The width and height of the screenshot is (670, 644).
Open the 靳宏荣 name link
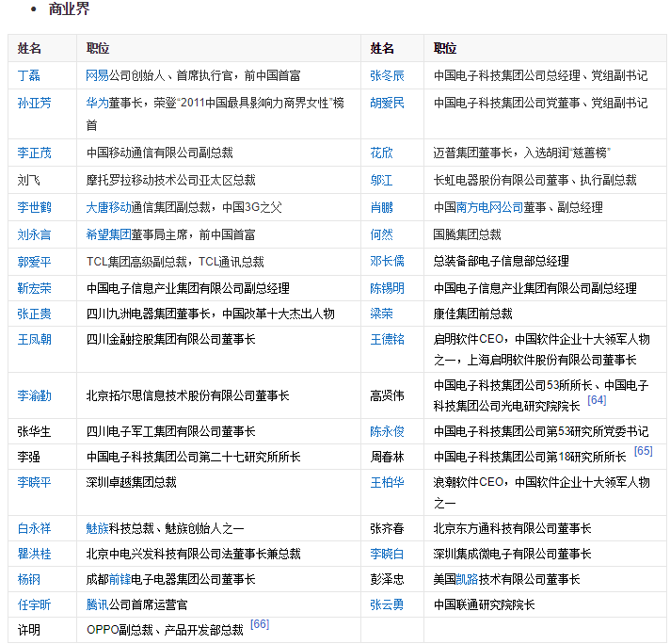(x=34, y=288)
